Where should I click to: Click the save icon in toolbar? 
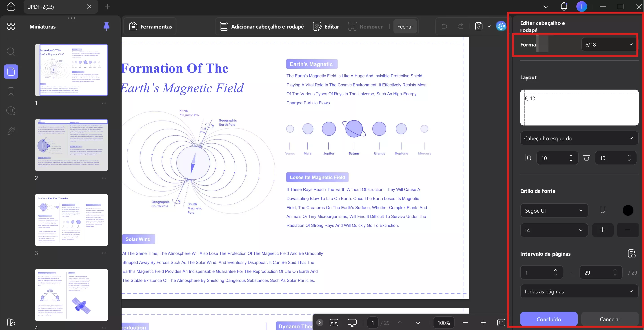(x=478, y=26)
